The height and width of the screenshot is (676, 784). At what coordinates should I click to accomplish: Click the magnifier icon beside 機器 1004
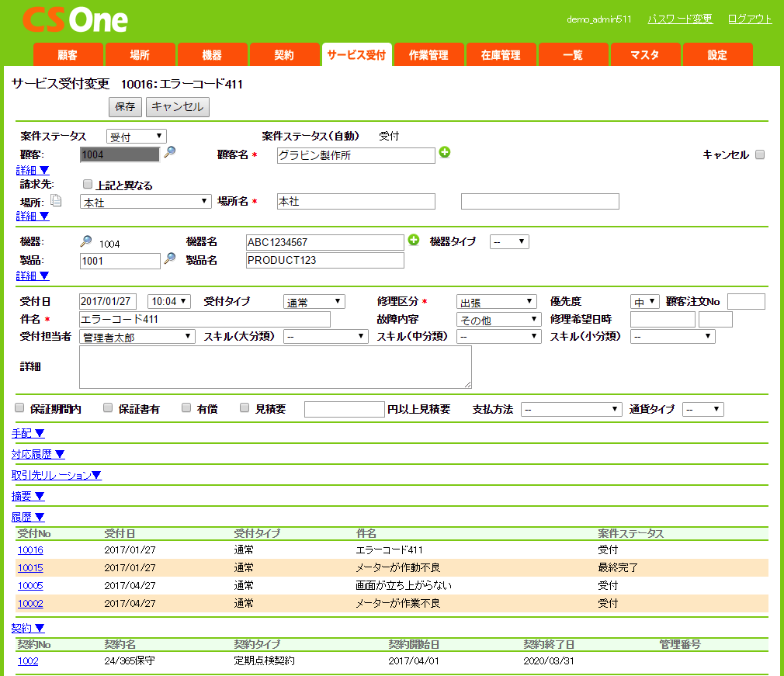click(86, 241)
